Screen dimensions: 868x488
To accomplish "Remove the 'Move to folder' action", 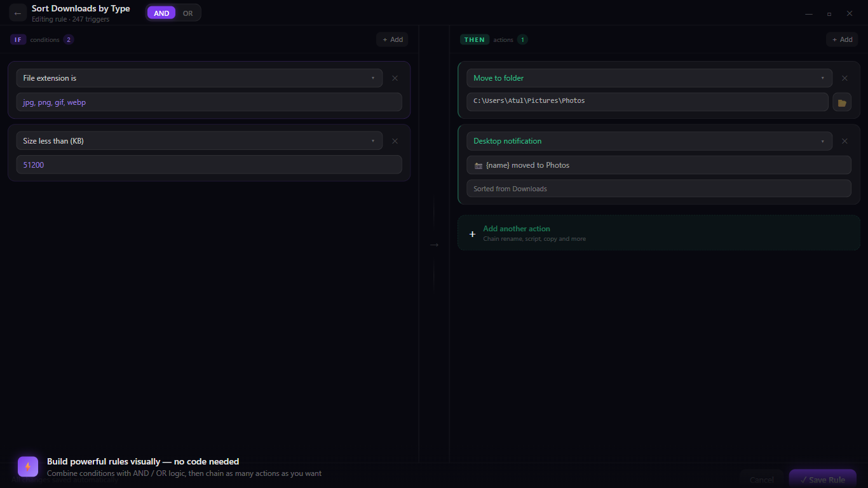I will click(844, 78).
